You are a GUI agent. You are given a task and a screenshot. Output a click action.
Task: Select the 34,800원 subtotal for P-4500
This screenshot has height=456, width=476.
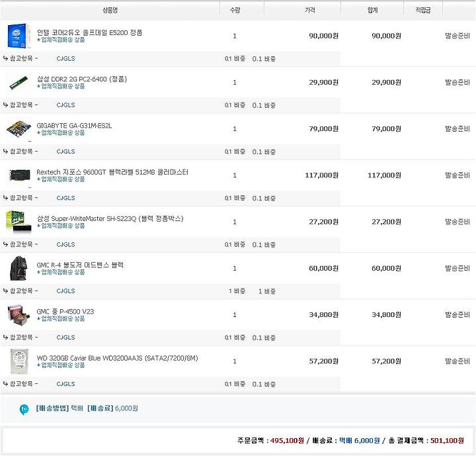(386, 315)
